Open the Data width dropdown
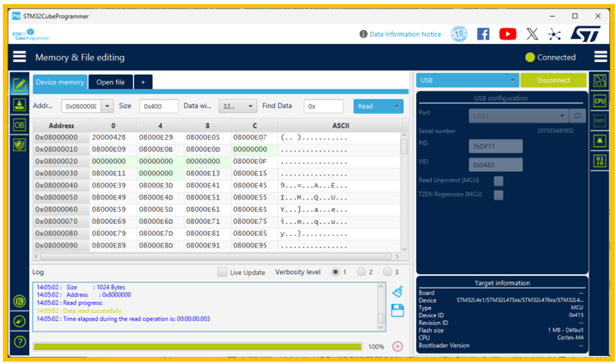 238,106
